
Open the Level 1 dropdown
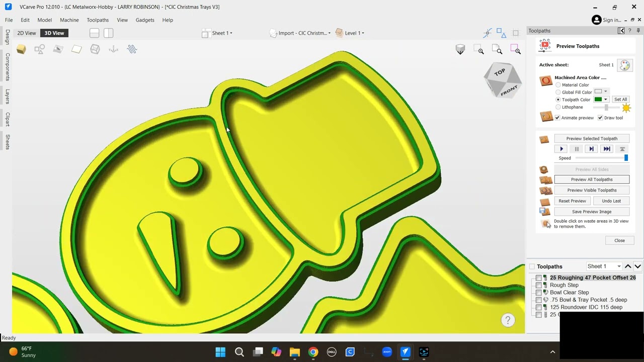pyautogui.click(x=350, y=33)
